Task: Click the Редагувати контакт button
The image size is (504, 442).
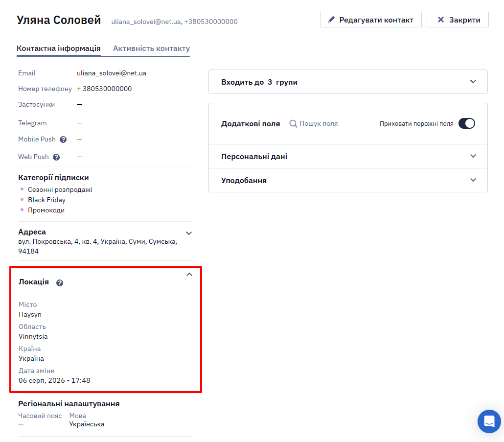Action: (370, 20)
